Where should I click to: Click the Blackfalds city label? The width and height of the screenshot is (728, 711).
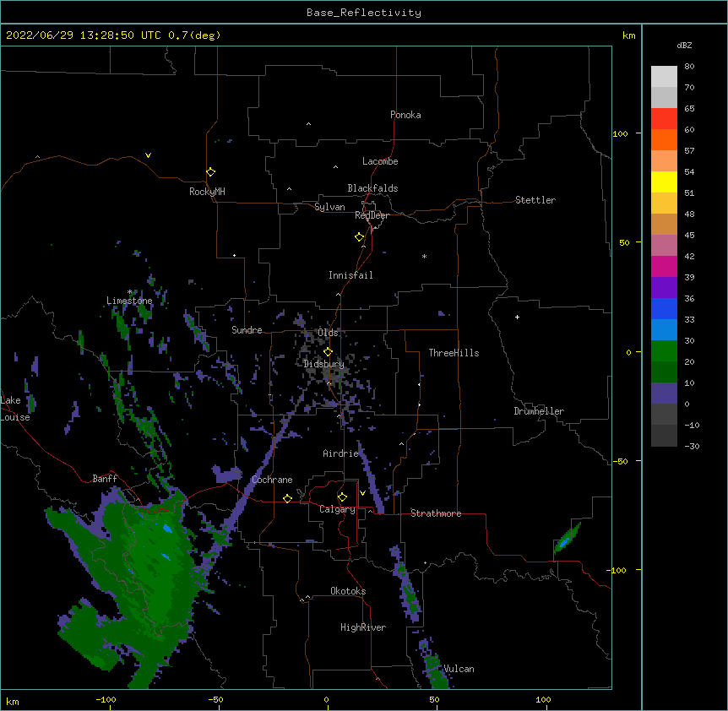coord(372,188)
